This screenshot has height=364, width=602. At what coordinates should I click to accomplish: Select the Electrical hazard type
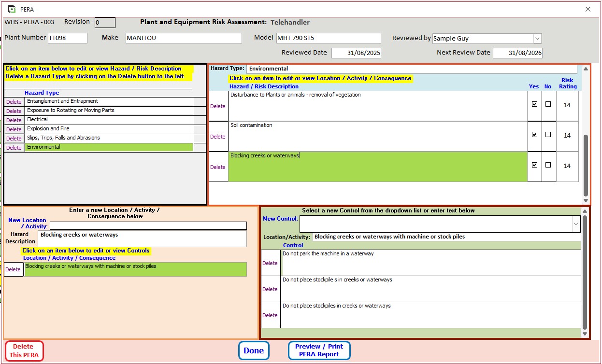[x=109, y=120]
